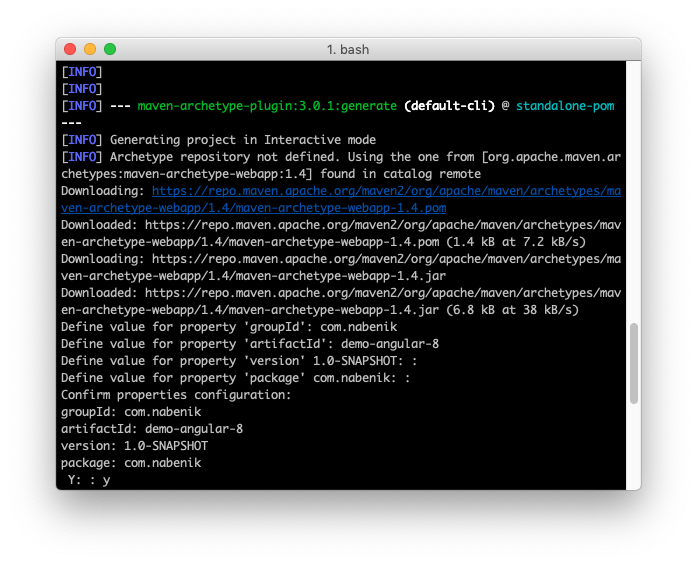This screenshot has width=697, height=564.
Task: Place cursor at the "Y: : y" prompt
Action: (89, 480)
